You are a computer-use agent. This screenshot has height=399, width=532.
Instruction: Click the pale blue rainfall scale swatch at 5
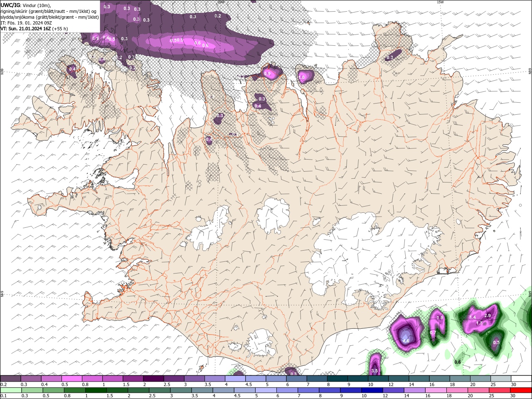pyautogui.click(x=266, y=390)
